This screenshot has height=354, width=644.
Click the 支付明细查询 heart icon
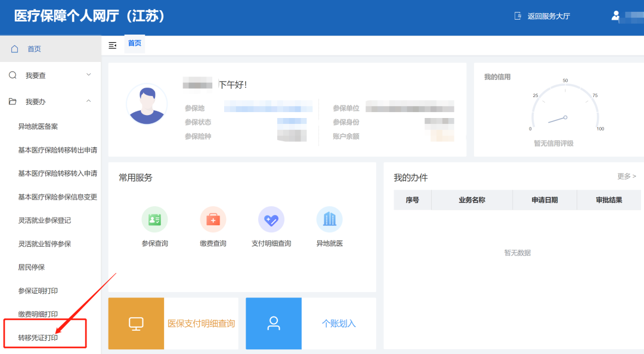coord(271,219)
